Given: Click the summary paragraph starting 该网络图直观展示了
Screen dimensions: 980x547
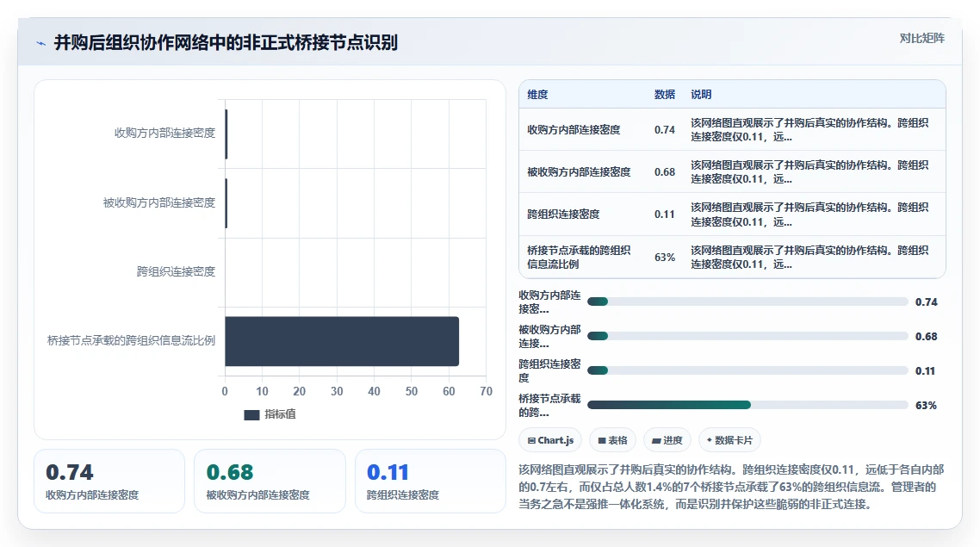Looking at the screenshot, I should pyautogui.click(x=731, y=487).
